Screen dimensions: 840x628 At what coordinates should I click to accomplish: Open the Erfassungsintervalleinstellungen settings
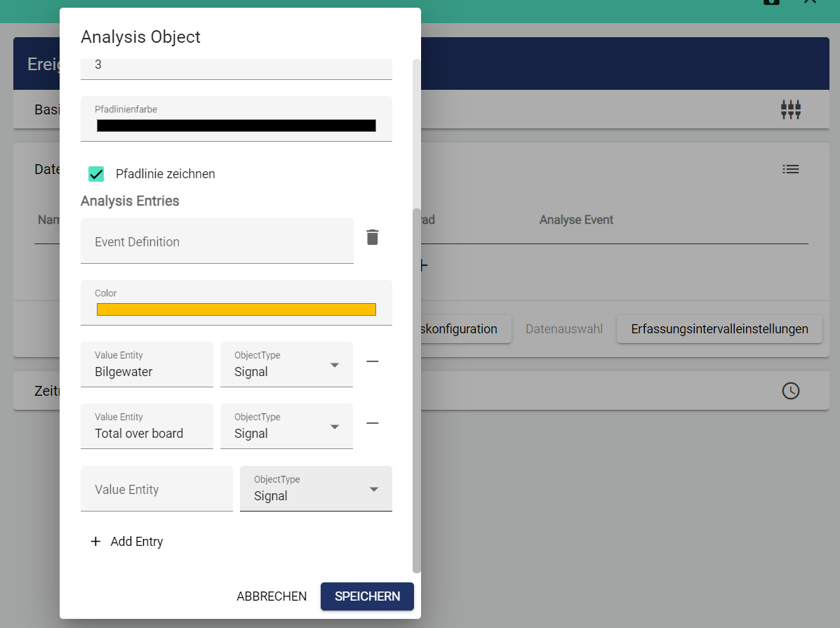click(719, 329)
